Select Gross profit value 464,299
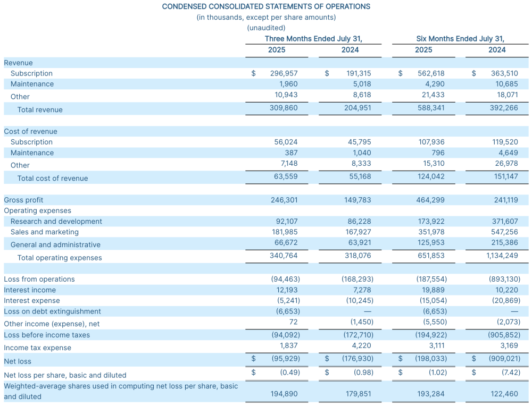Image resolution: width=532 pixels, height=406 pixels. point(430,200)
